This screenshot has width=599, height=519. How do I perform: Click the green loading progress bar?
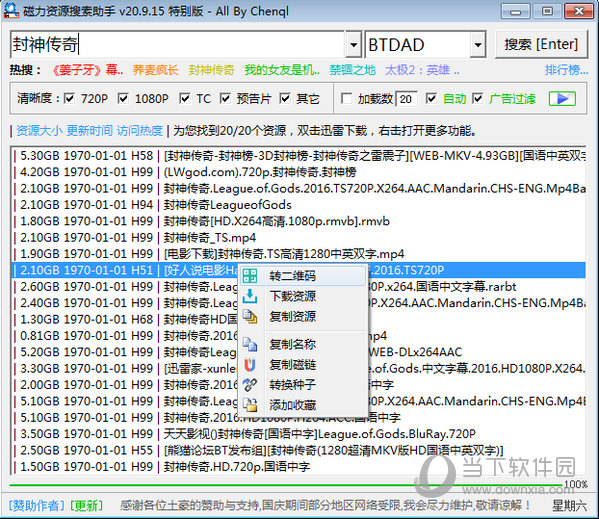tap(287, 485)
